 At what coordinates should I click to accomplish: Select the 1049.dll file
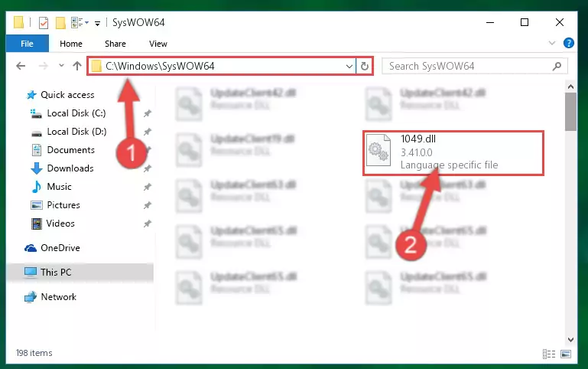click(453, 152)
